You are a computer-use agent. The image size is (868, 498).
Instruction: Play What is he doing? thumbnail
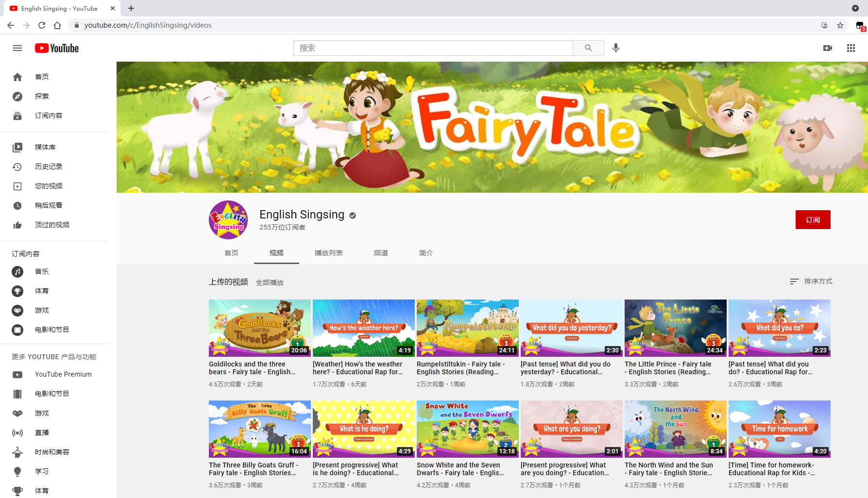(364, 429)
